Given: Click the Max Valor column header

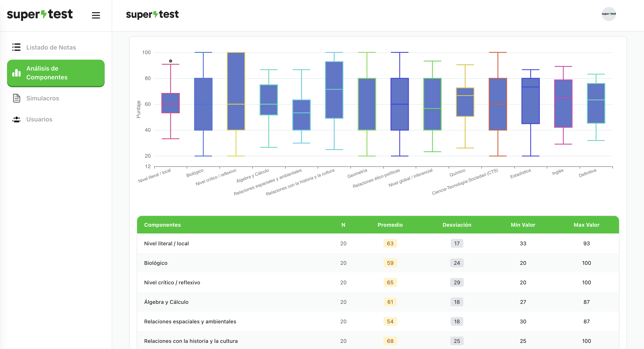Looking at the screenshot, I should (x=586, y=225).
